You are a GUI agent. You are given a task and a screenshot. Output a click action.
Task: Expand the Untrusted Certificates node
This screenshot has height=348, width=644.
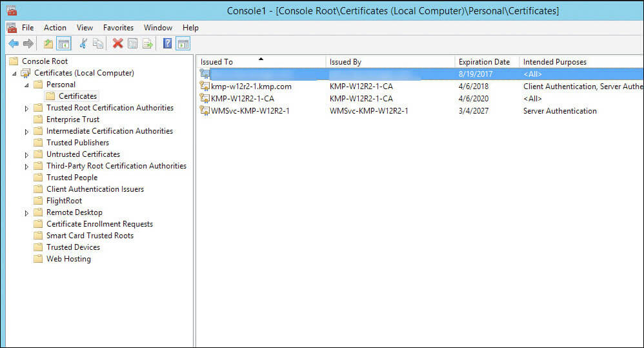pos(26,155)
